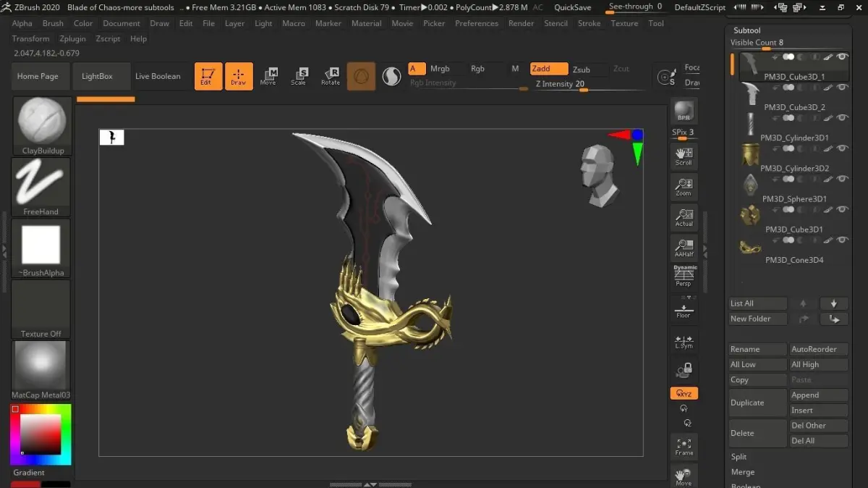Open the Zplugin menu

(72, 38)
